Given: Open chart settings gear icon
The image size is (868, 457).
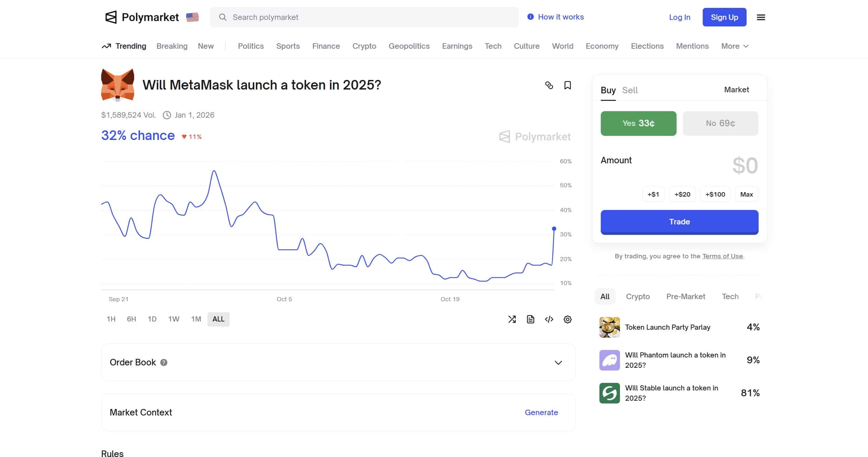Looking at the screenshot, I should point(567,319).
